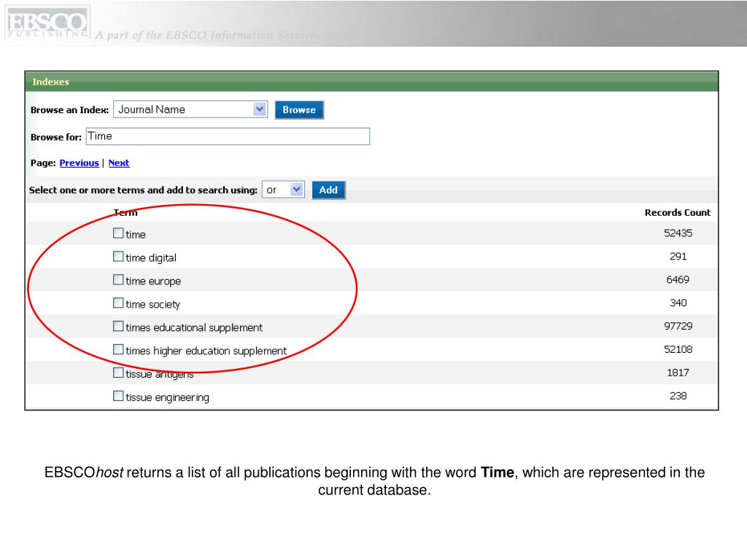Click 'times educational supplement' term text
The height and width of the screenshot is (560, 747).
click(x=194, y=327)
